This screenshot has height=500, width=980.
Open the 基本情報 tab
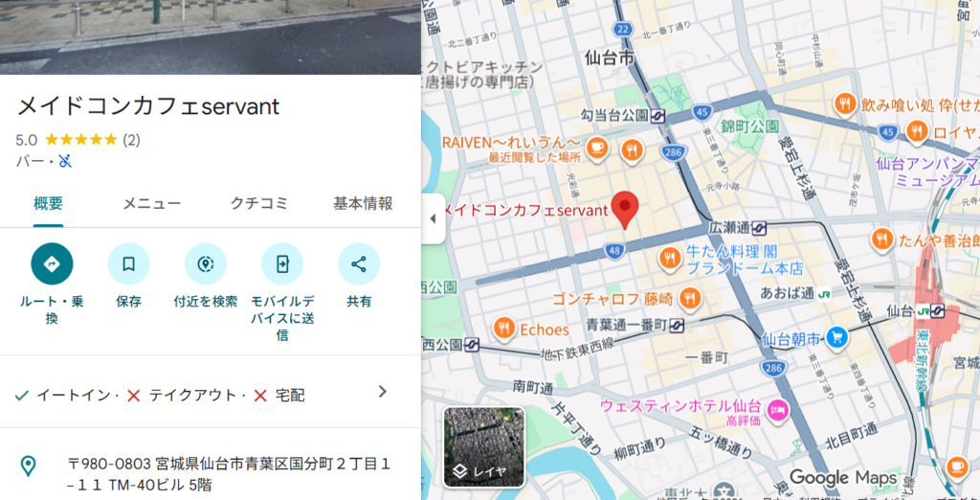363,203
